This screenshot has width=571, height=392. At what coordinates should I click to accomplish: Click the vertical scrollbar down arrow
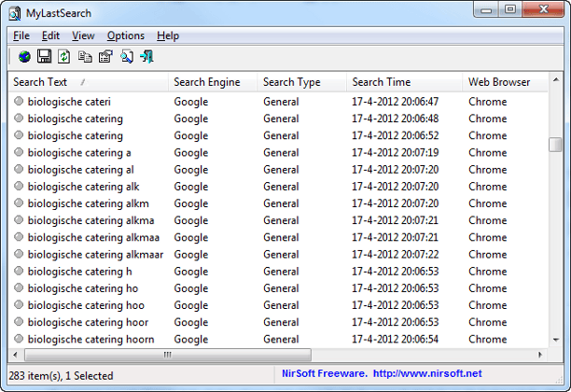(555, 341)
